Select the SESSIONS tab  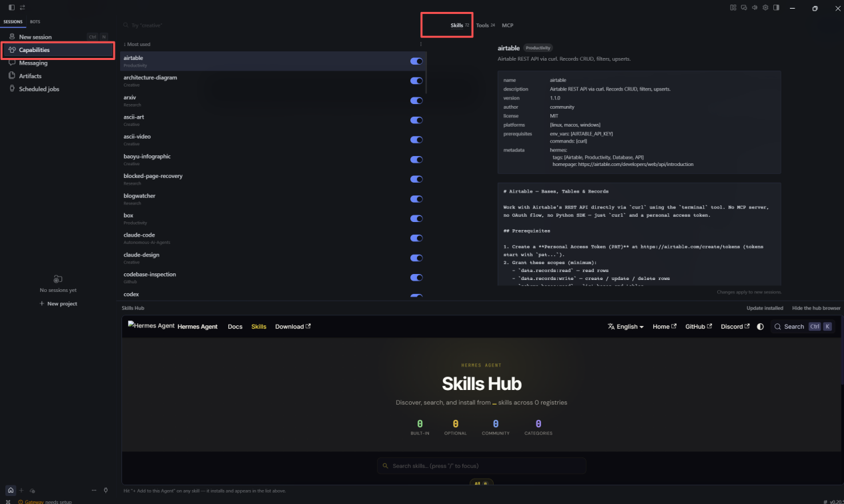pyautogui.click(x=13, y=22)
